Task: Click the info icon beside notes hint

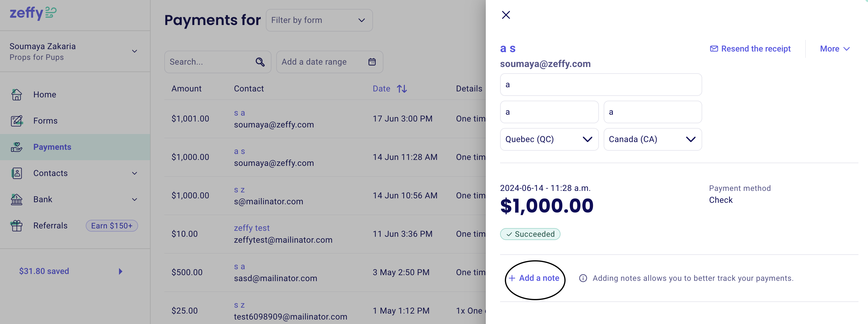Action: 583,278
